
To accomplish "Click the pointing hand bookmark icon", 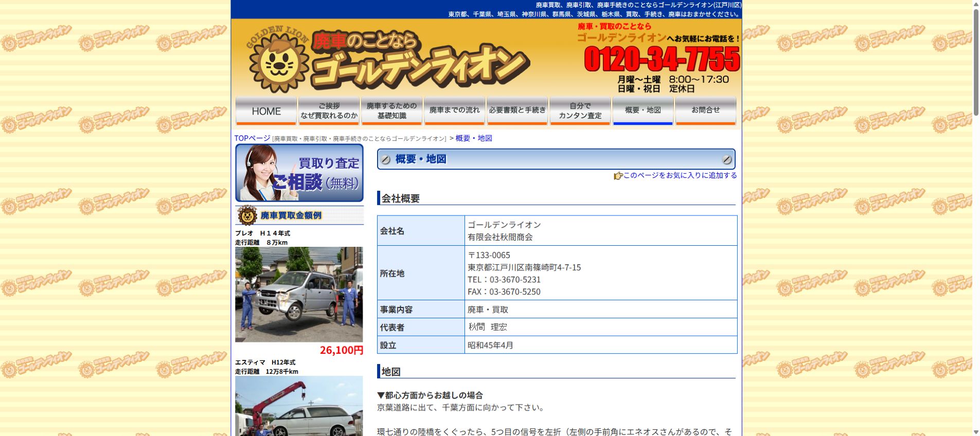I will tap(618, 176).
